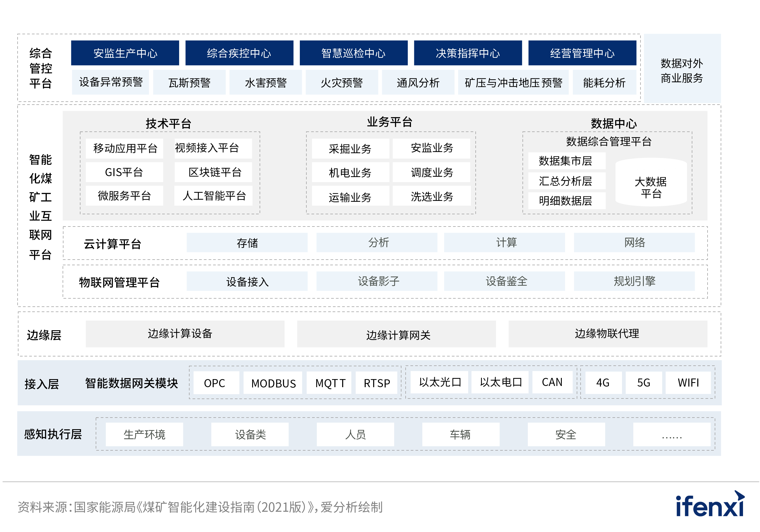The image size is (760, 532).
Task: Click the 车辆 perception layer box
Action: click(x=460, y=434)
